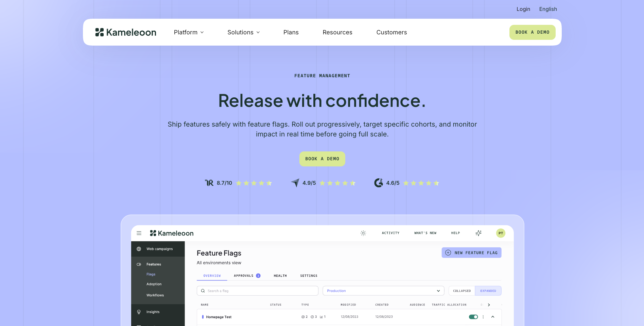The image size is (644, 326).
Task: Click the 8.7/10 rating text
Action: pyautogui.click(x=224, y=183)
